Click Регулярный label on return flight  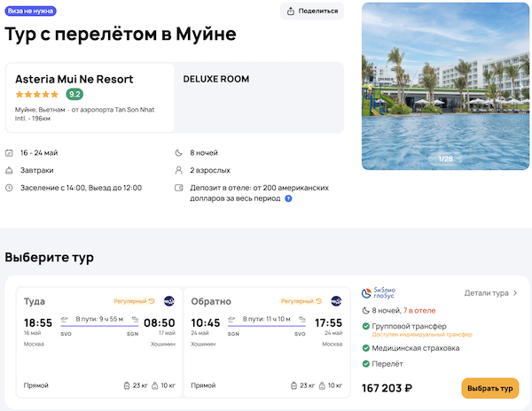[x=301, y=301]
